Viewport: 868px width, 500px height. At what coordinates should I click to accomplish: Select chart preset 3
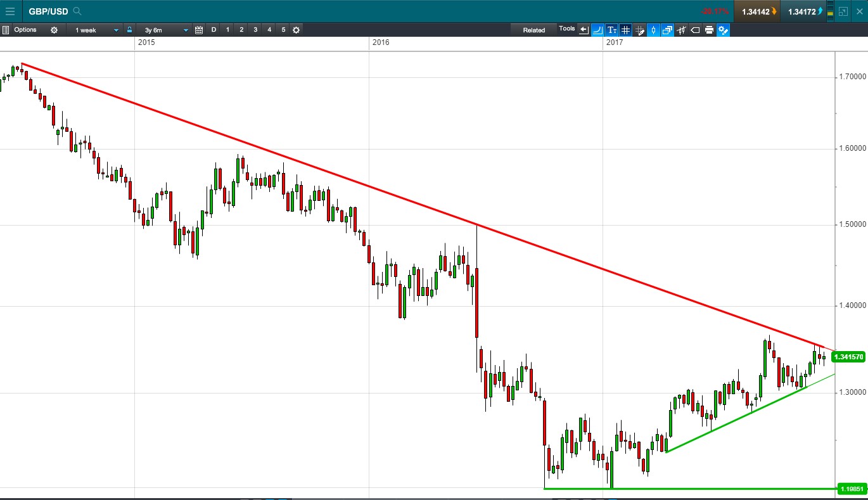pyautogui.click(x=255, y=30)
